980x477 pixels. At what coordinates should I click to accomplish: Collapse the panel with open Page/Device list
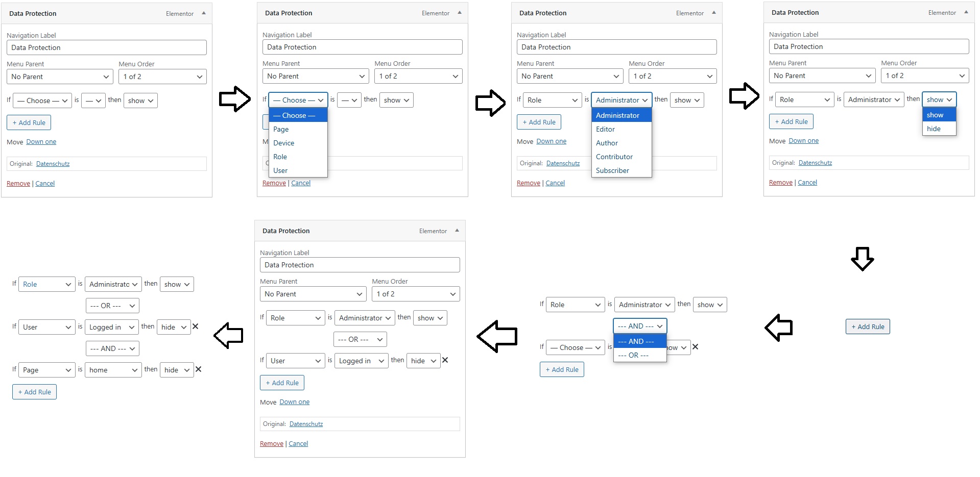(460, 13)
